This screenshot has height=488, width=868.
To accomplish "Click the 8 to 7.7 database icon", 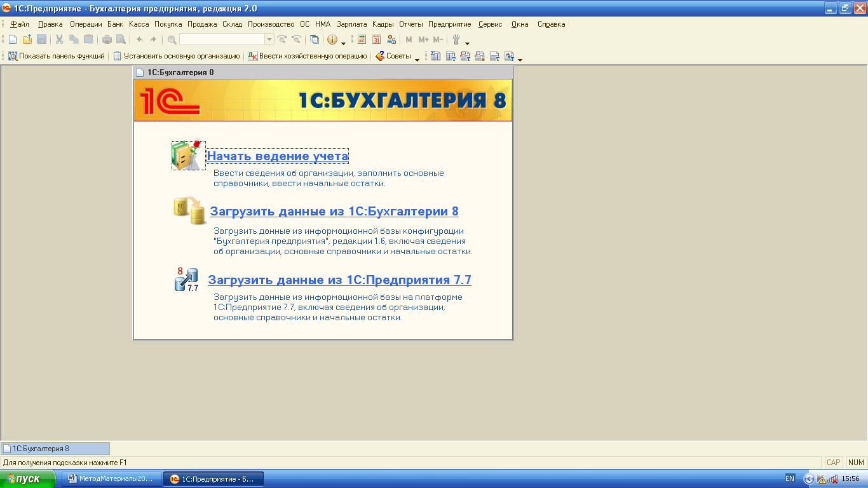I will [x=187, y=280].
